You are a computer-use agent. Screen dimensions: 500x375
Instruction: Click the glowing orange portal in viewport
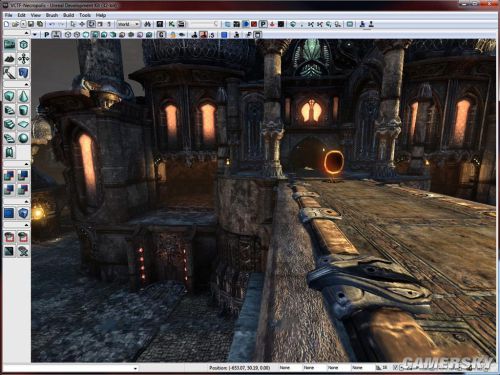click(x=334, y=162)
